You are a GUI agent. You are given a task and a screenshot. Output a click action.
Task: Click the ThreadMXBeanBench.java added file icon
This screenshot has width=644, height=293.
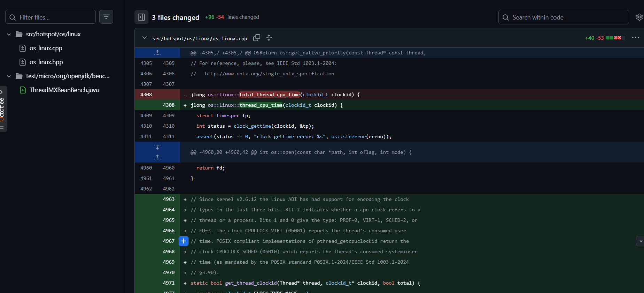tap(23, 90)
